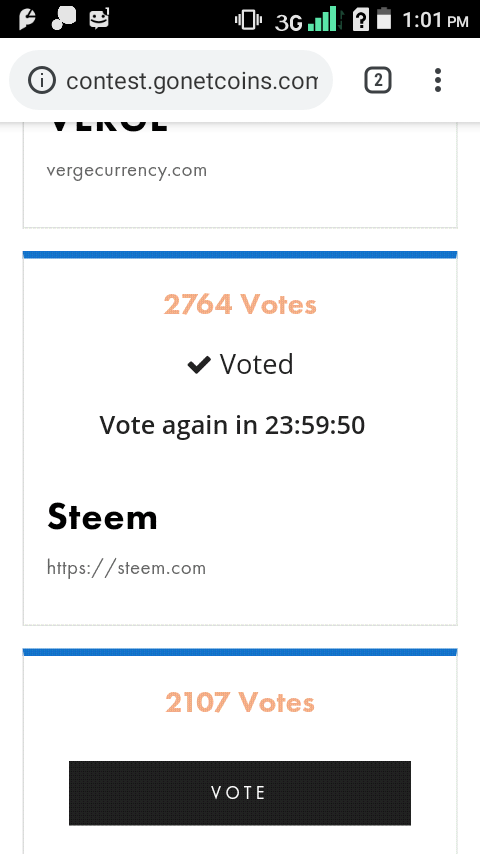Tap the 3G signal strength icon
The width and height of the screenshot is (480, 854).
(x=310, y=21)
